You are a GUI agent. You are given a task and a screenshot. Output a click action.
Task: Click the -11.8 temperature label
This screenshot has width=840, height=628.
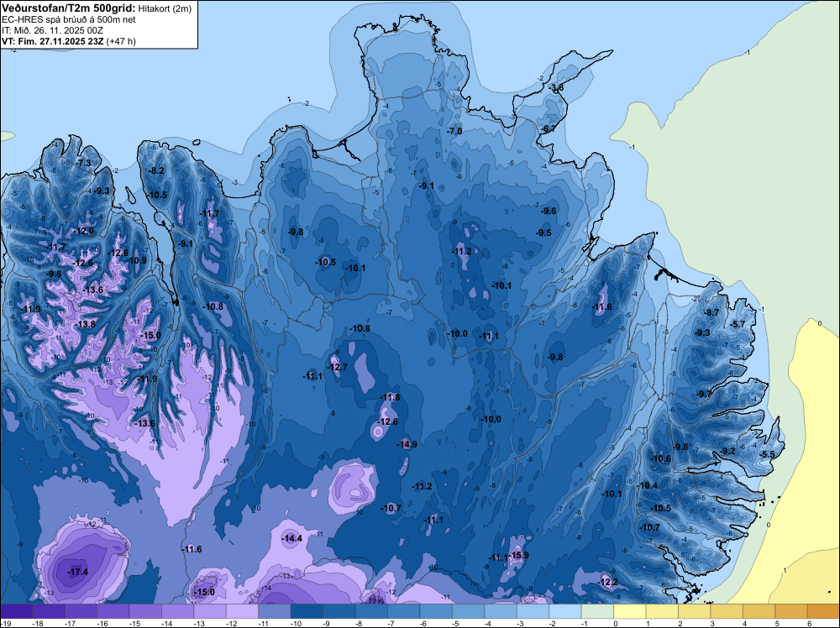click(x=390, y=397)
